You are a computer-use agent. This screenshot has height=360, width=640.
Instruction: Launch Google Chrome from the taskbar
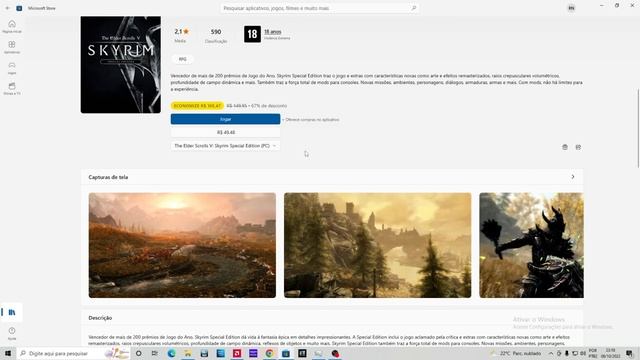(269, 353)
